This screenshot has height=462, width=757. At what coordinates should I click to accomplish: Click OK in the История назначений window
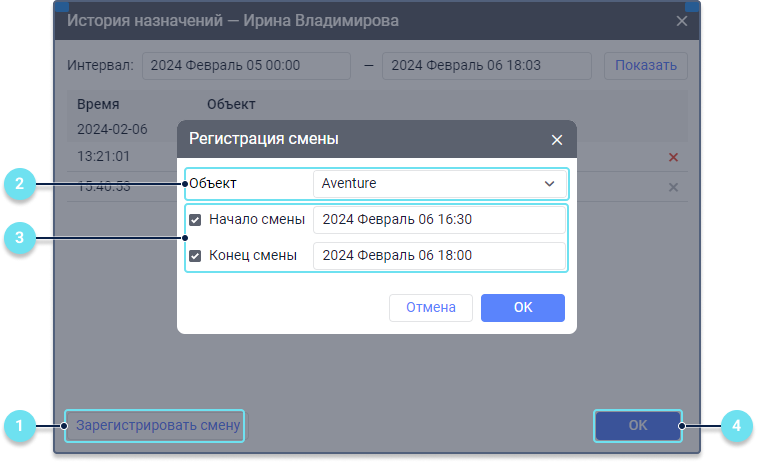(638, 425)
